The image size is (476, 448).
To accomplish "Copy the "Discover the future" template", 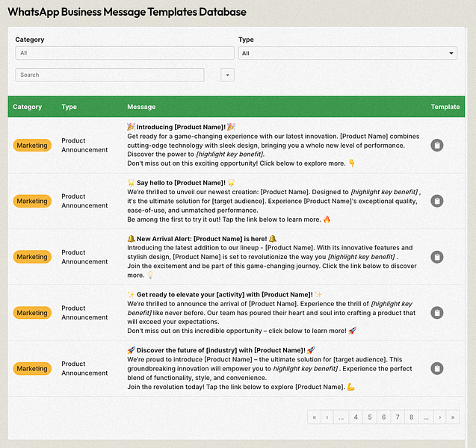I will [437, 369].
